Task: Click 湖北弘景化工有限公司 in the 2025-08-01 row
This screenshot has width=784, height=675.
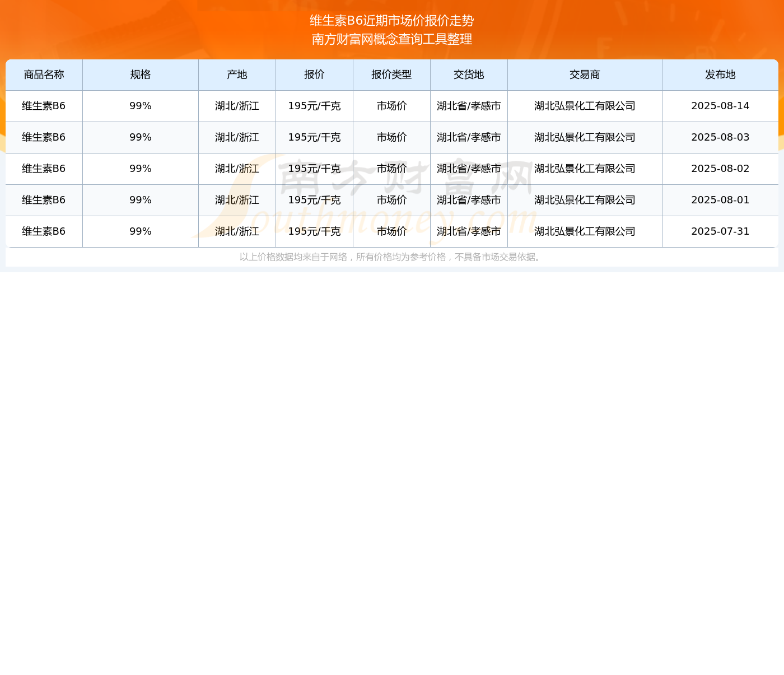Action: pos(585,200)
